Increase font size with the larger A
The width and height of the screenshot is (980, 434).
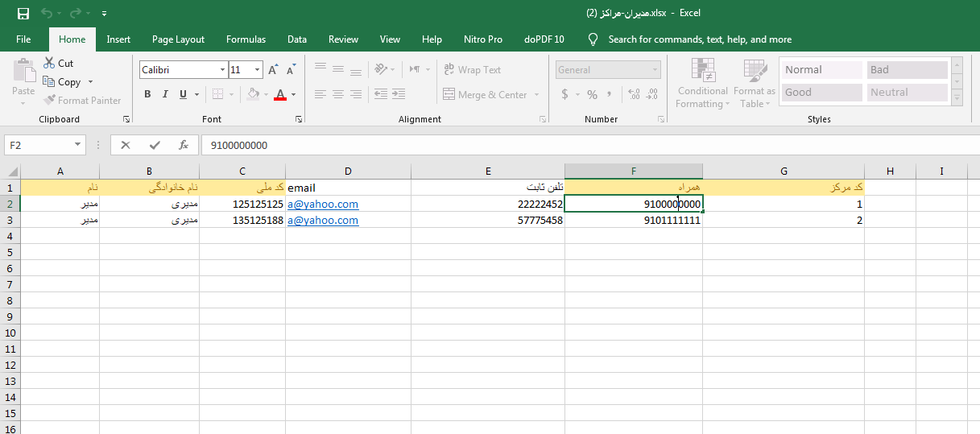(273, 70)
